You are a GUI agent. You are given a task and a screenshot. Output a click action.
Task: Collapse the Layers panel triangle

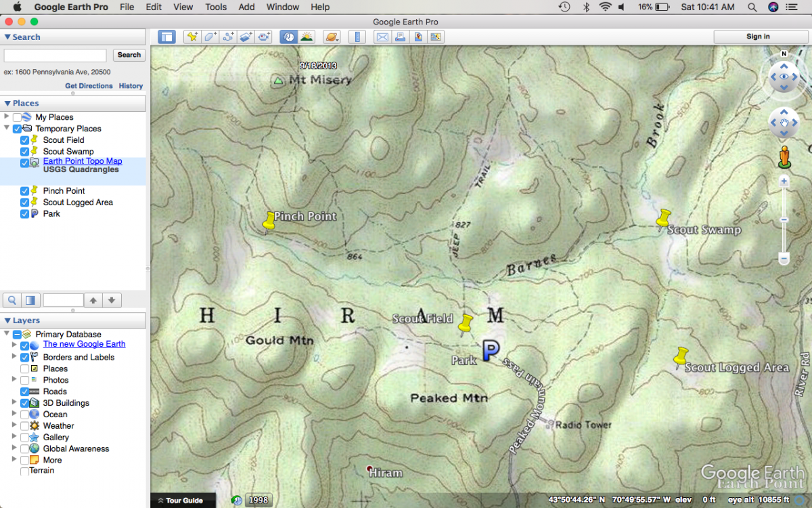pos(7,320)
